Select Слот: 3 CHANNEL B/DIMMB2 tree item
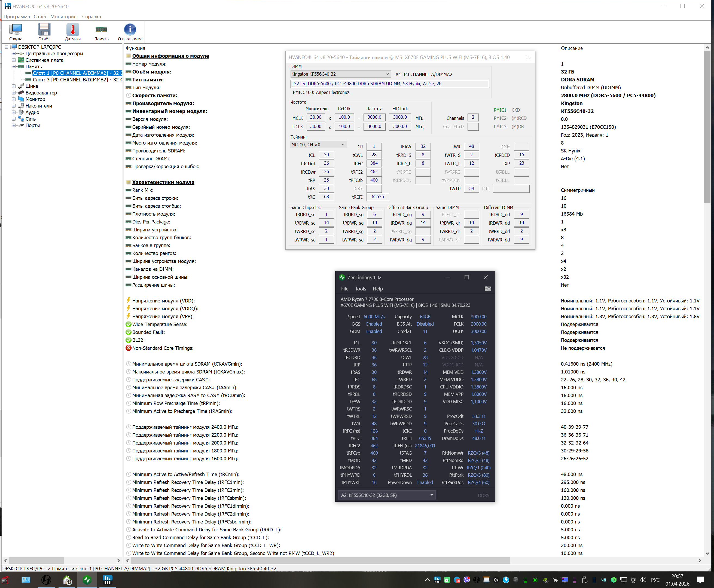Image resolution: width=714 pixels, height=588 pixels. click(x=77, y=79)
